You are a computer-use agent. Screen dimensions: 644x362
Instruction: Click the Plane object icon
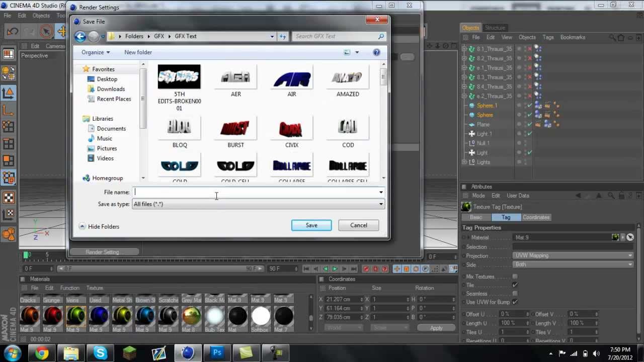[472, 125]
